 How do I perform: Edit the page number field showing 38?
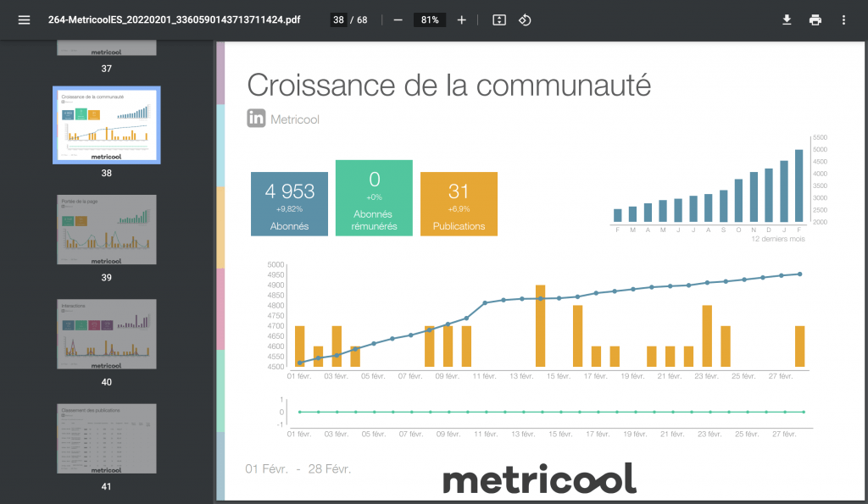coord(338,19)
